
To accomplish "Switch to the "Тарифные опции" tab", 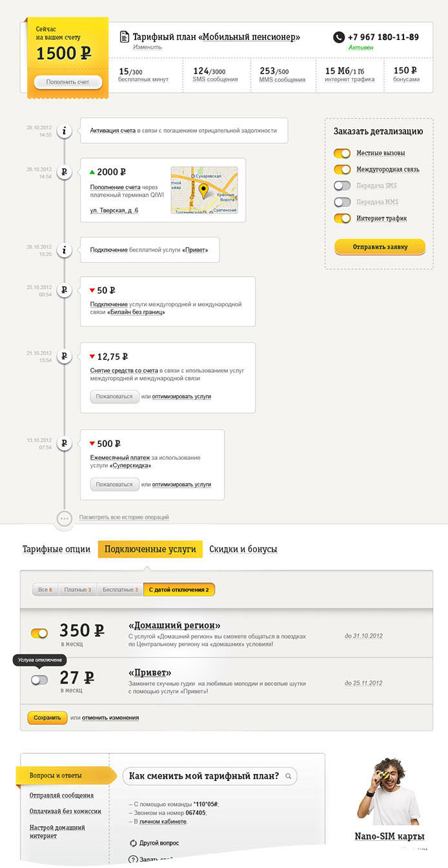I will [56, 549].
